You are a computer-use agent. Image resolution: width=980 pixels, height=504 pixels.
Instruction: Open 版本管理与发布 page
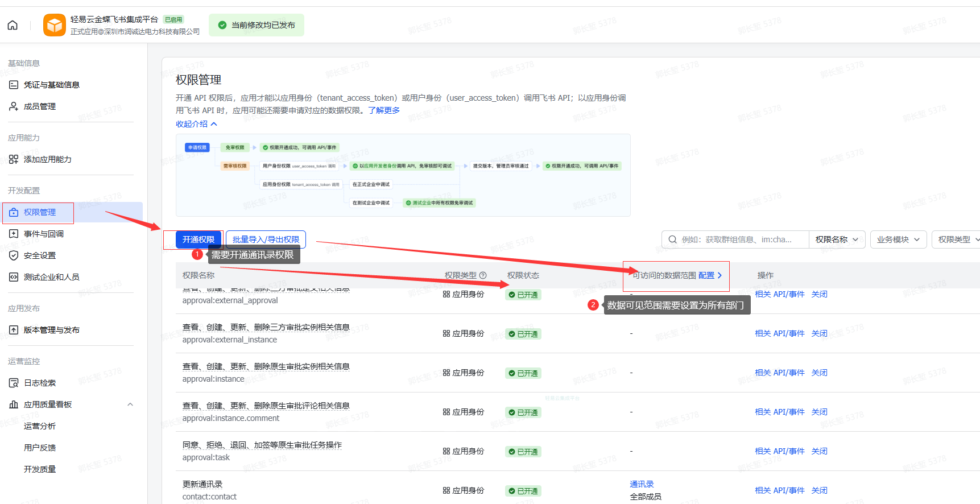click(x=52, y=330)
